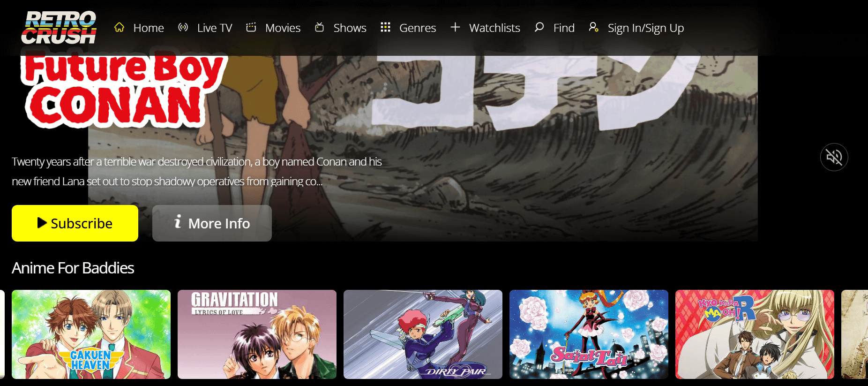Choose the Saint Tail show thumbnail
The height and width of the screenshot is (386, 868).
589,334
